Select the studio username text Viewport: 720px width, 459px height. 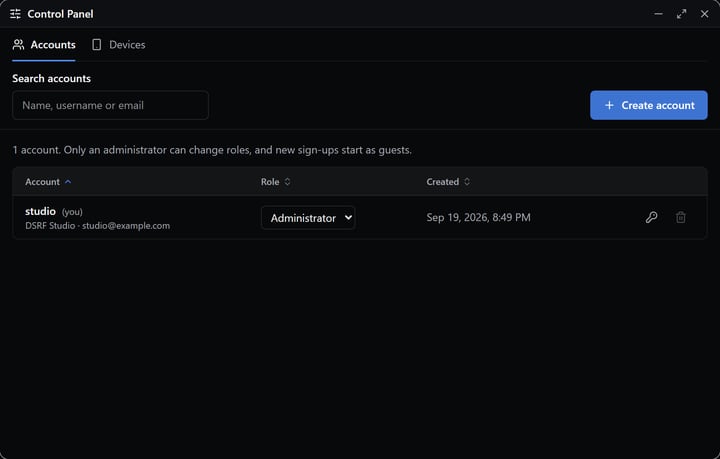[40, 211]
